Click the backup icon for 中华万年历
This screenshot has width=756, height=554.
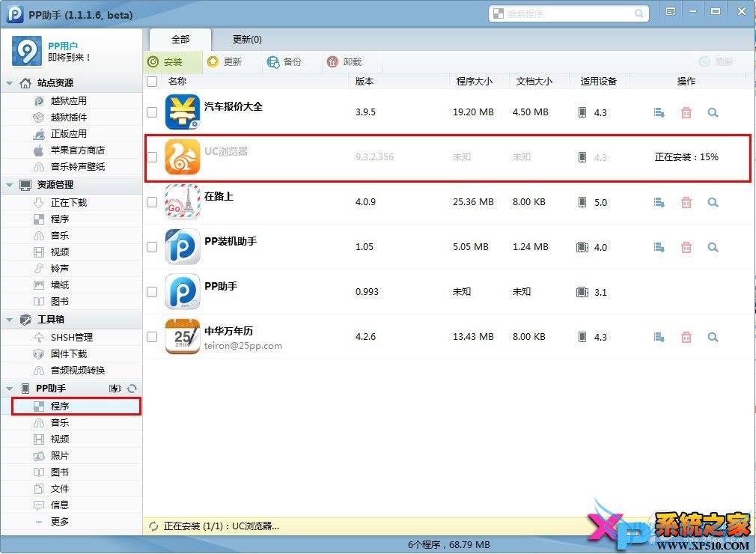[x=659, y=337]
